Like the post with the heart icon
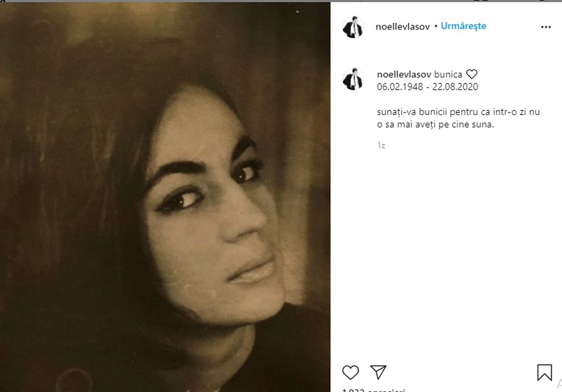The width and height of the screenshot is (562, 392). click(350, 372)
